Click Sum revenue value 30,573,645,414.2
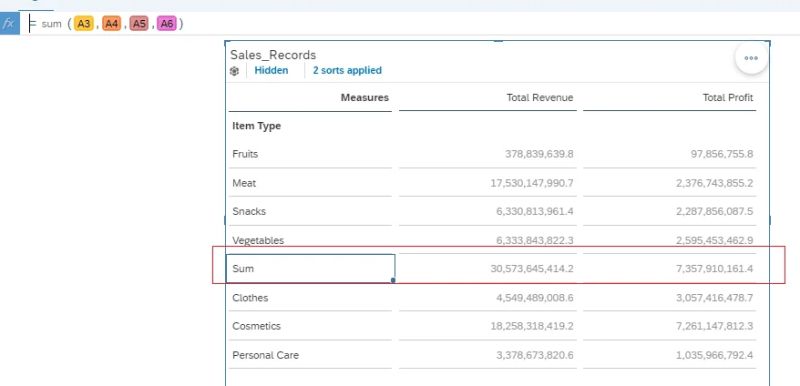The height and width of the screenshot is (386, 800). pyautogui.click(x=532, y=268)
